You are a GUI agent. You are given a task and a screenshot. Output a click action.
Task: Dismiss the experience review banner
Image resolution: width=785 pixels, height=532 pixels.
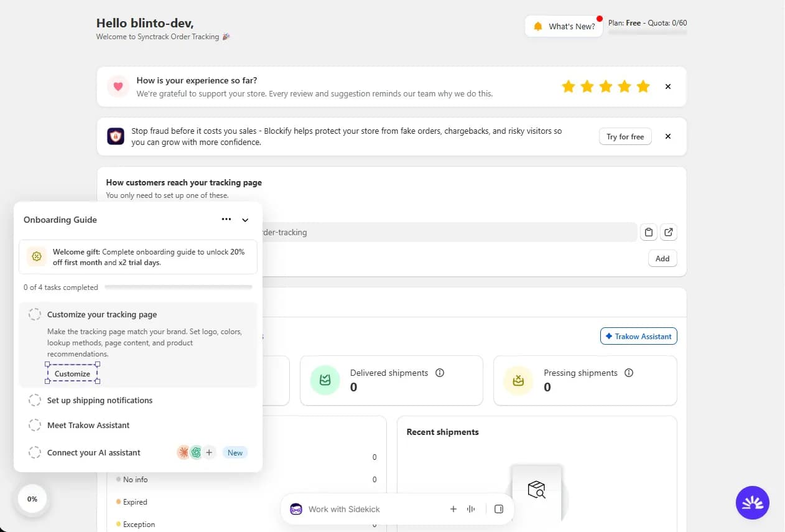(668, 86)
